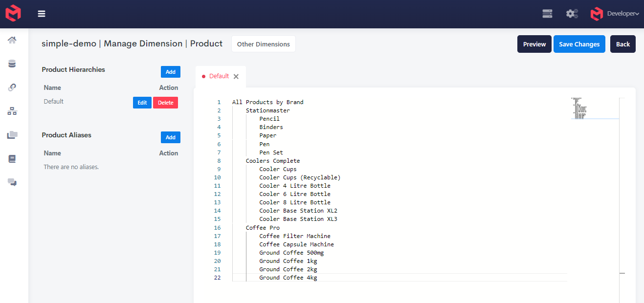The image size is (644, 303).
Task: Click the chat comments icon in the sidebar
Action: click(x=12, y=182)
